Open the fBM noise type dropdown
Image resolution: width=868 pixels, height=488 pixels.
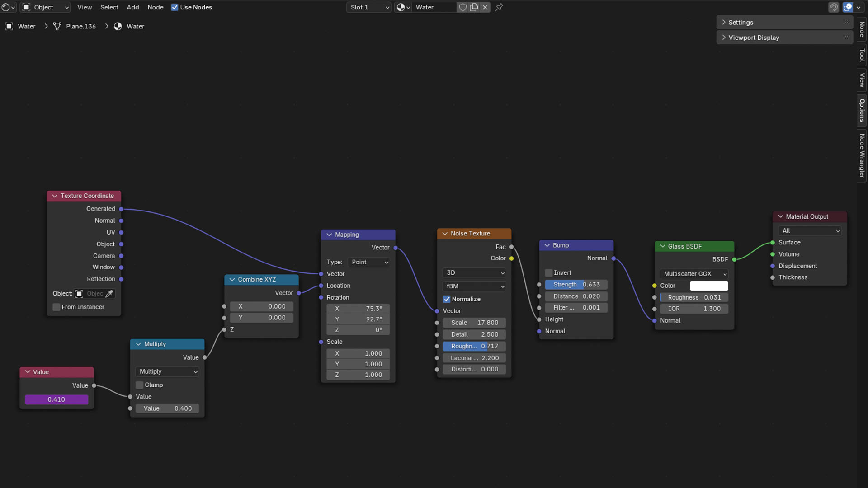coord(474,286)
